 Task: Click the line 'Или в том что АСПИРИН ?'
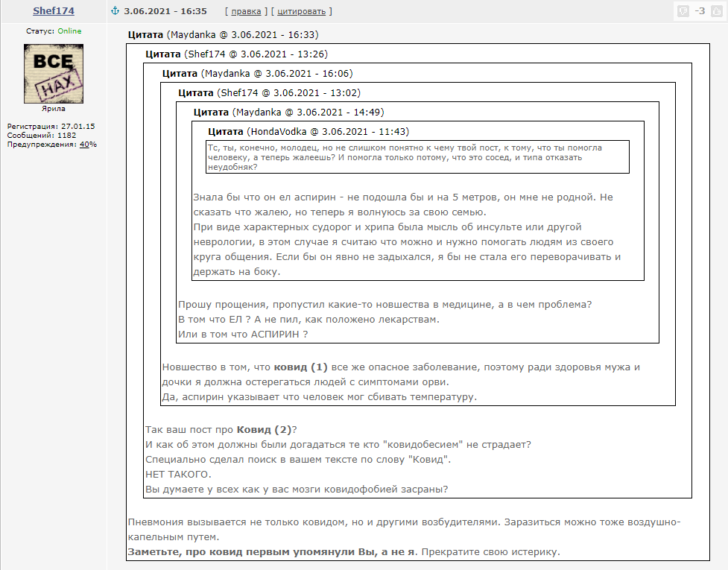tap(243, 335)
